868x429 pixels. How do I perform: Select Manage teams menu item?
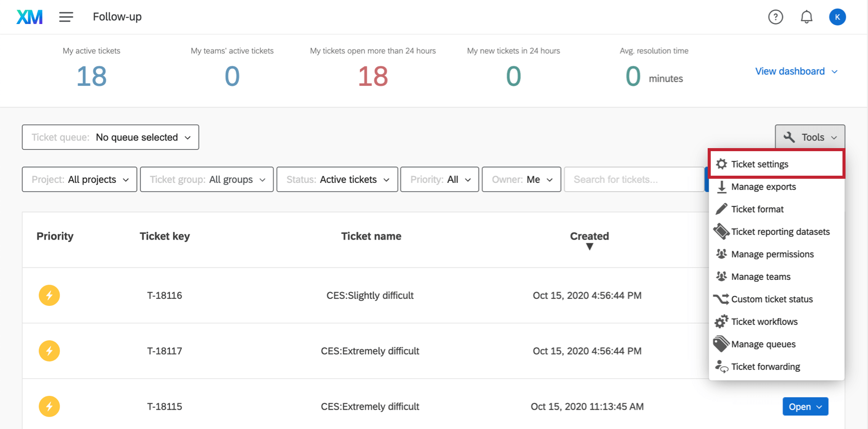(x=777, y=276)
